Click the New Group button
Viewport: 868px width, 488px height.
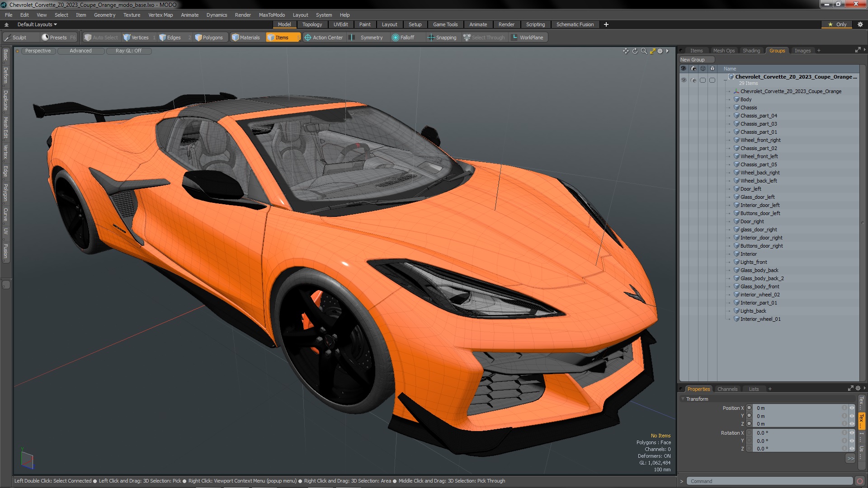[x=692, y=60]
